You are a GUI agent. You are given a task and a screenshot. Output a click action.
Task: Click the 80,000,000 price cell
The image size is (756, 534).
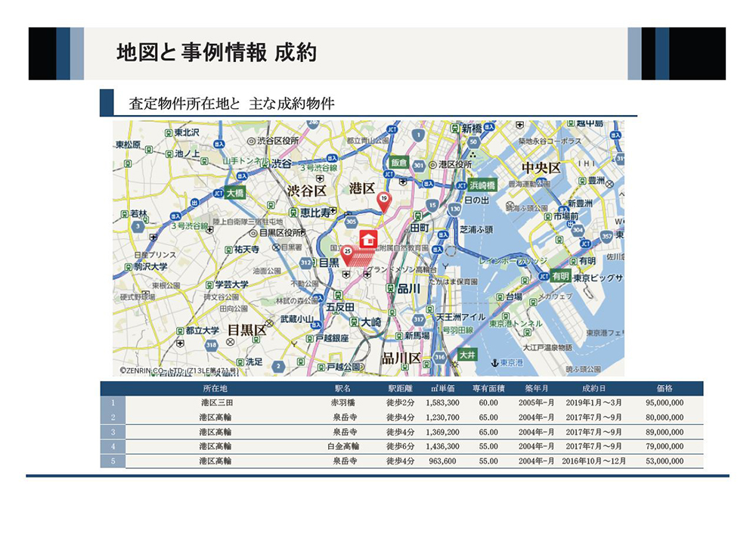pos(665,418)
